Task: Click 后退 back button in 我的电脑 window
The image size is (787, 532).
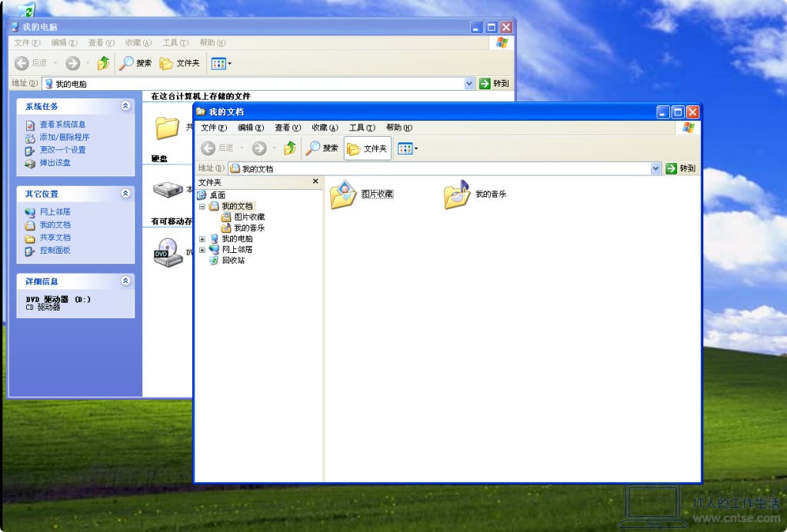Action: click(x=31, y=63)
